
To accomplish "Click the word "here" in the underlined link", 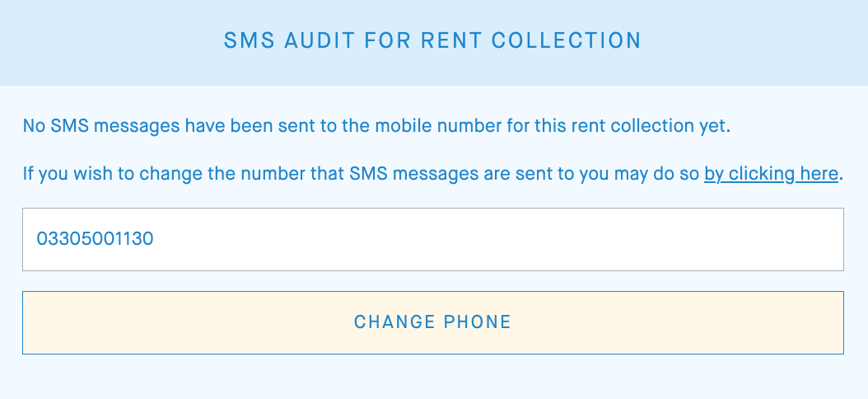I will click(819, 174).
